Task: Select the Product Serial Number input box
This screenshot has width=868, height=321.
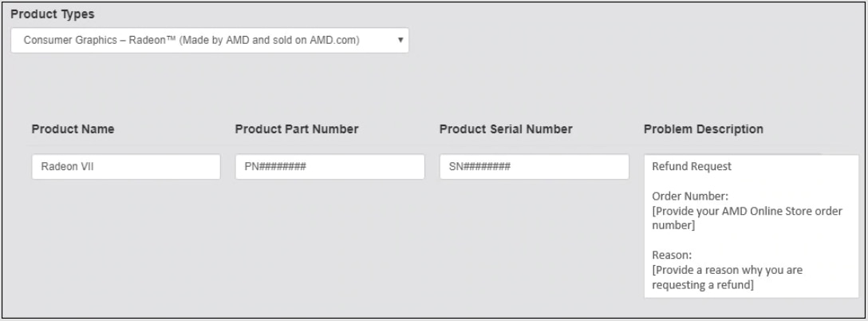Action: (535, 166)
